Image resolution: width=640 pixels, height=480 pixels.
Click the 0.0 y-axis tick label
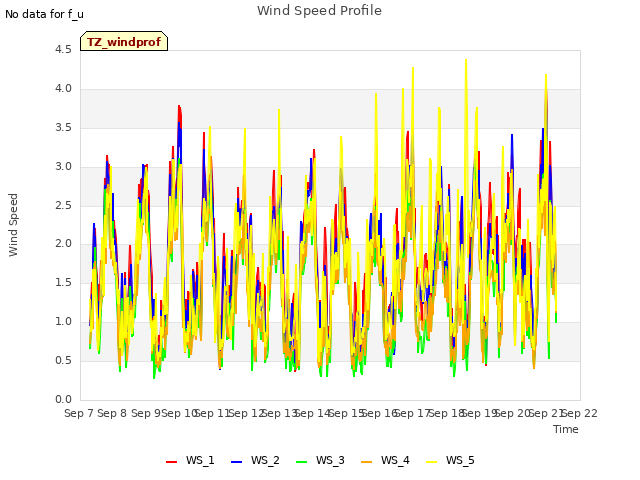point(63,400)
